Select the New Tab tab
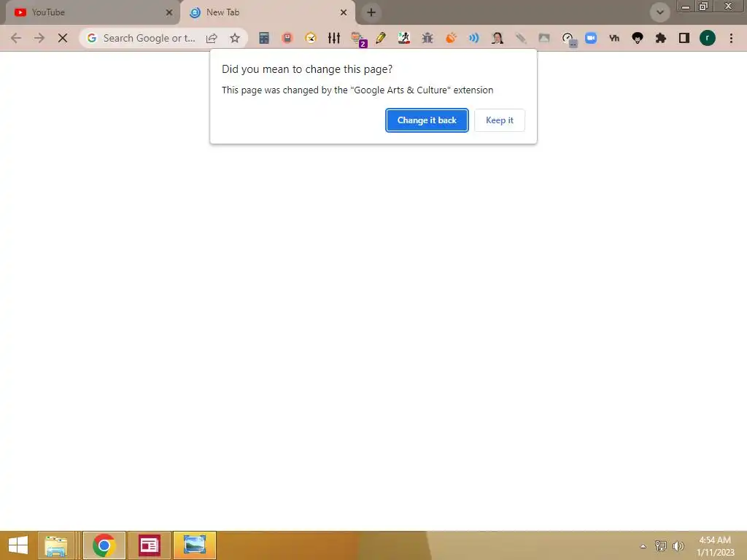747x560 pixels. click(267, 12)
